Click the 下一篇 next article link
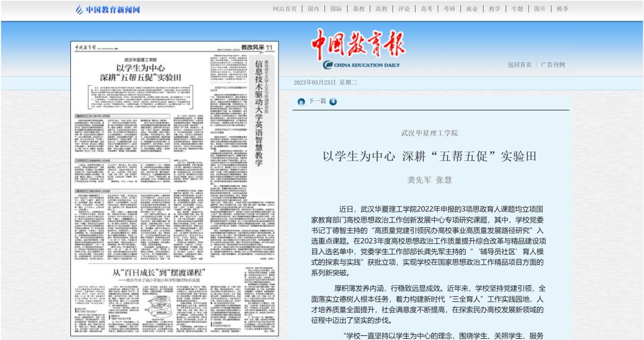644x340 pixels. click(x=317, y=101)
